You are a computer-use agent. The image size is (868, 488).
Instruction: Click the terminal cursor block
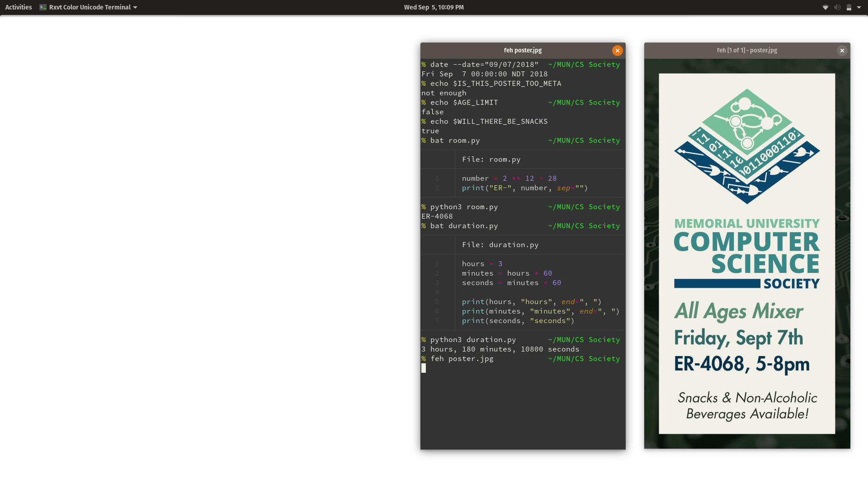click(424, 368)
